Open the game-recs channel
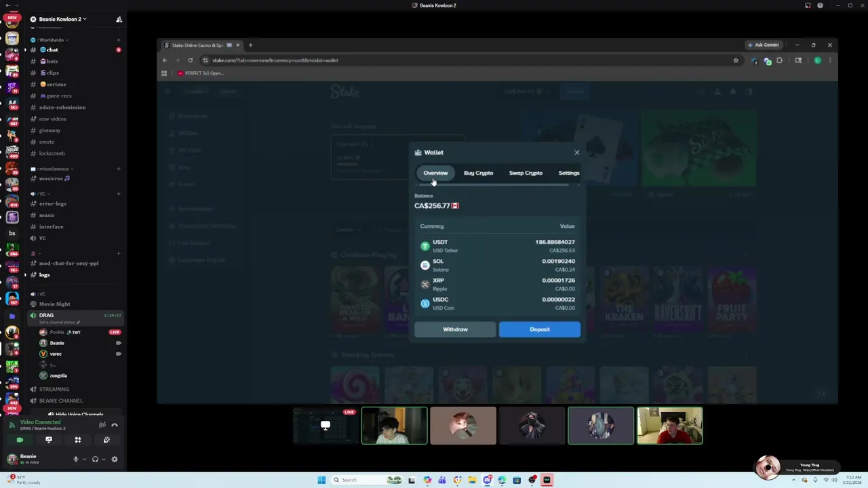The image size is (868, 488). [x=75, y=96]
